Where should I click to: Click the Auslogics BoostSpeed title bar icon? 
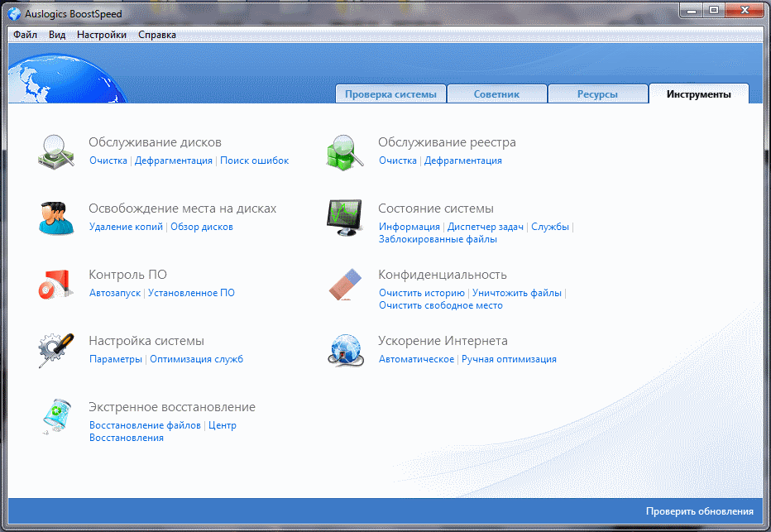[x=15, y=14]
